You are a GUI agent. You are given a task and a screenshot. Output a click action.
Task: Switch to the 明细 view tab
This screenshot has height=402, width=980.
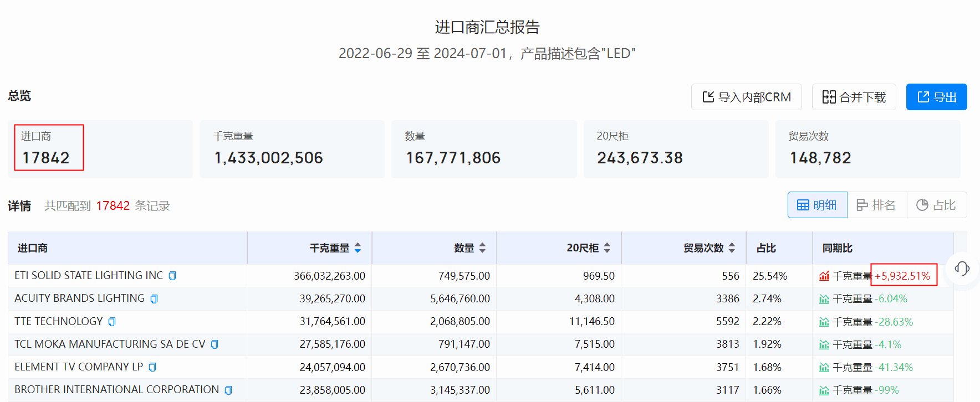(817, 205)
